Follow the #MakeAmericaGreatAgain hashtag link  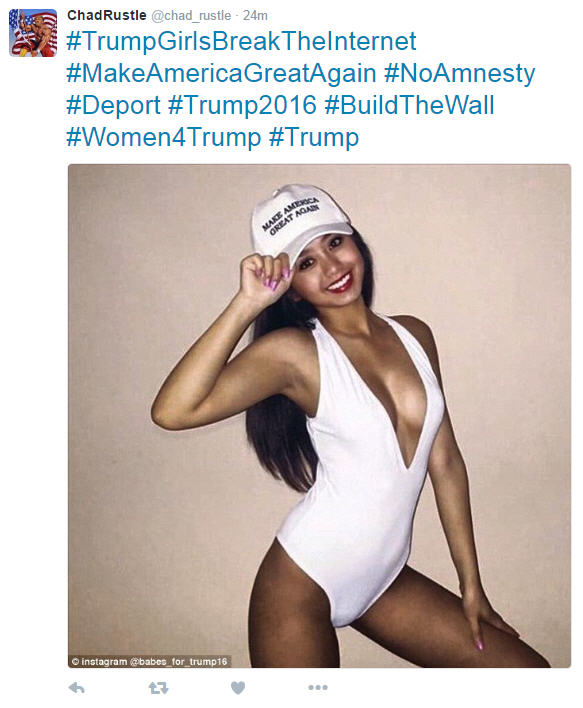[221, 74]
